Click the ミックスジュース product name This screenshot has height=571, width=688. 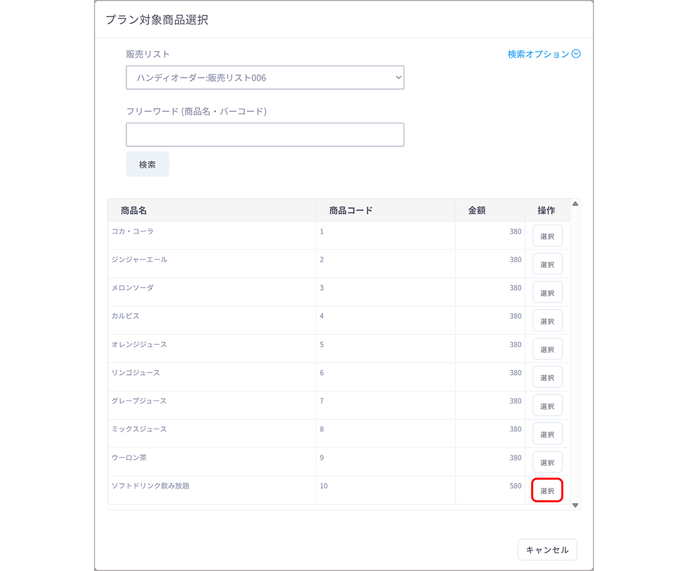[139, 429]
